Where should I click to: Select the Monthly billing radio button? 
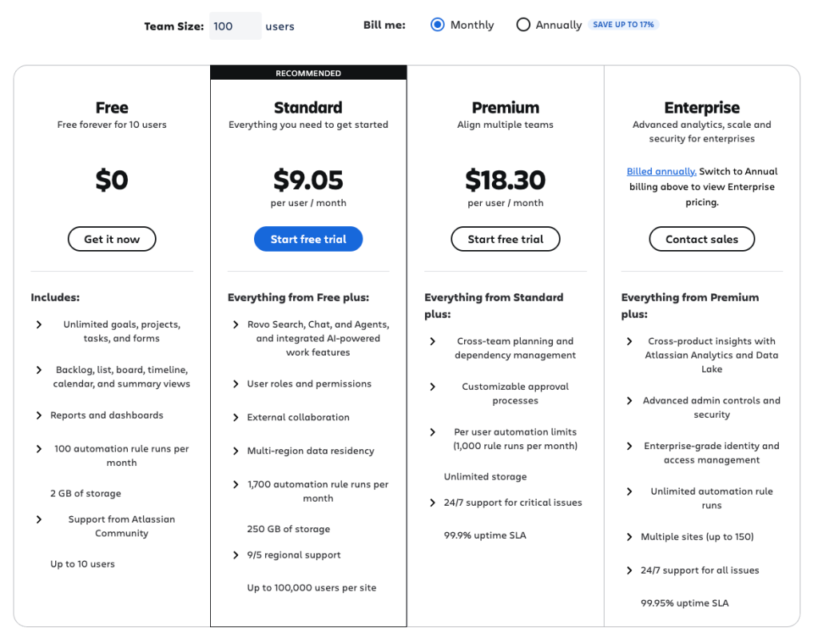438,25
